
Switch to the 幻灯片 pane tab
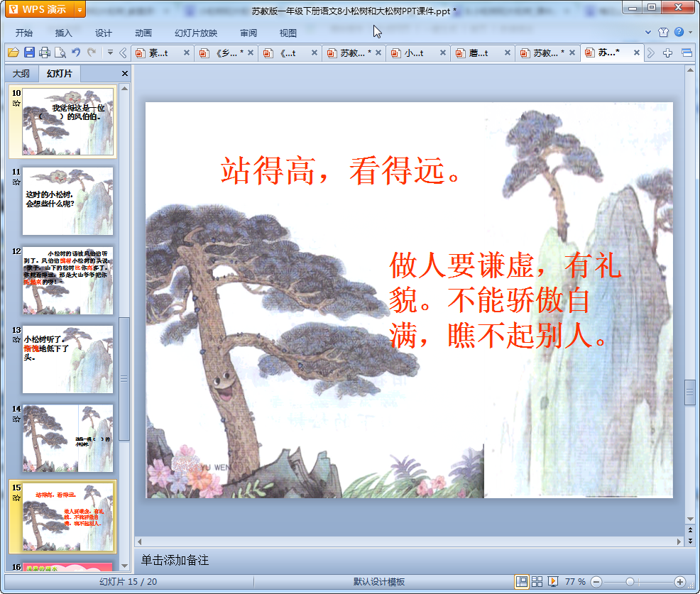tap(60, 74)
